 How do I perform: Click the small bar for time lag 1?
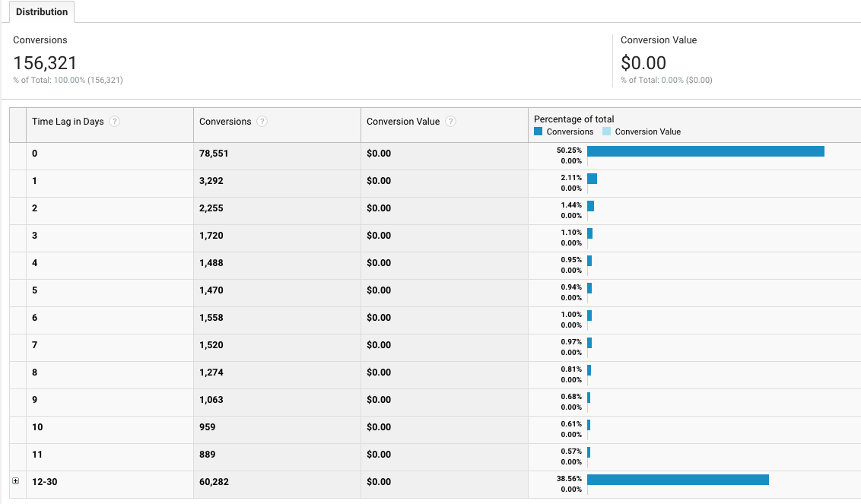[593, 178]
